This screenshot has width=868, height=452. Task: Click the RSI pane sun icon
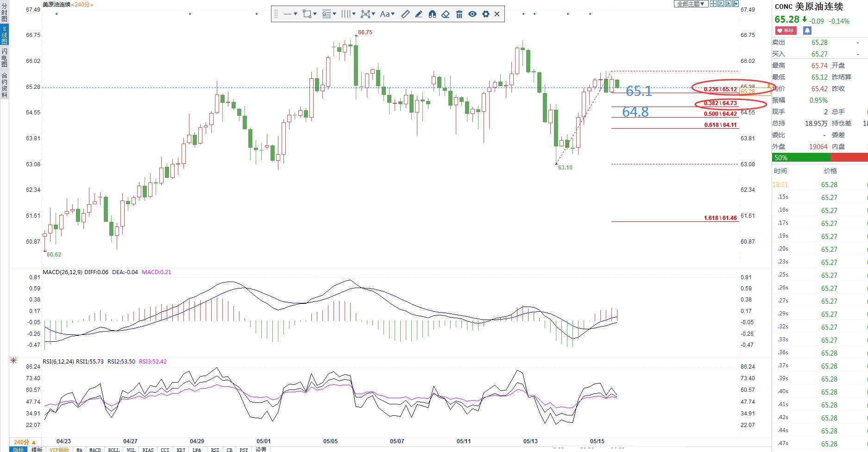(x=13, y=360)
